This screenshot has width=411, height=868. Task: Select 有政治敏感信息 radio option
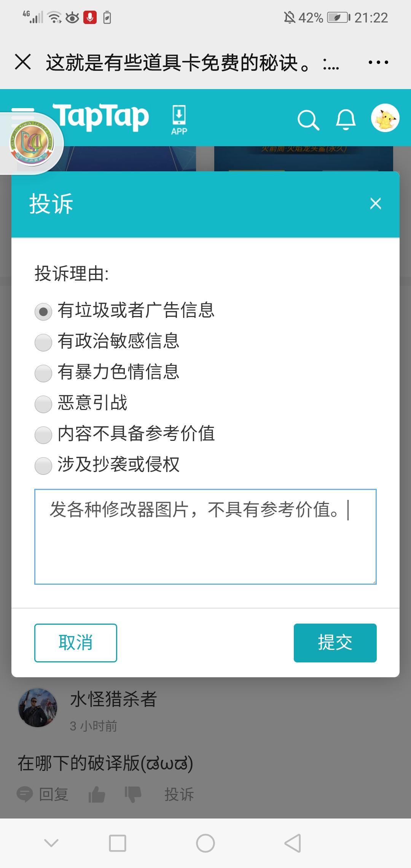point(43,343)
